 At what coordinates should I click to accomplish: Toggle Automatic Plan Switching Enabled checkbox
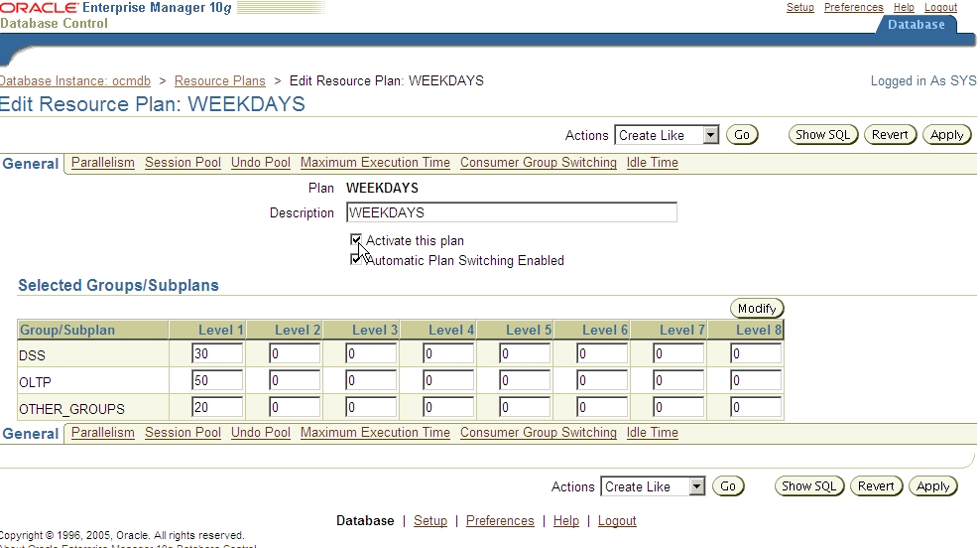coord(356,260)
